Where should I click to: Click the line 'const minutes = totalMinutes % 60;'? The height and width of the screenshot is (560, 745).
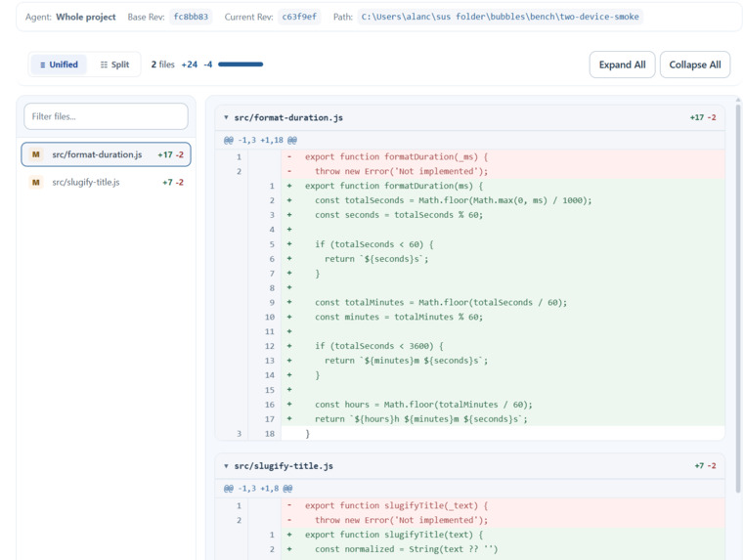[x=470, y=317]
